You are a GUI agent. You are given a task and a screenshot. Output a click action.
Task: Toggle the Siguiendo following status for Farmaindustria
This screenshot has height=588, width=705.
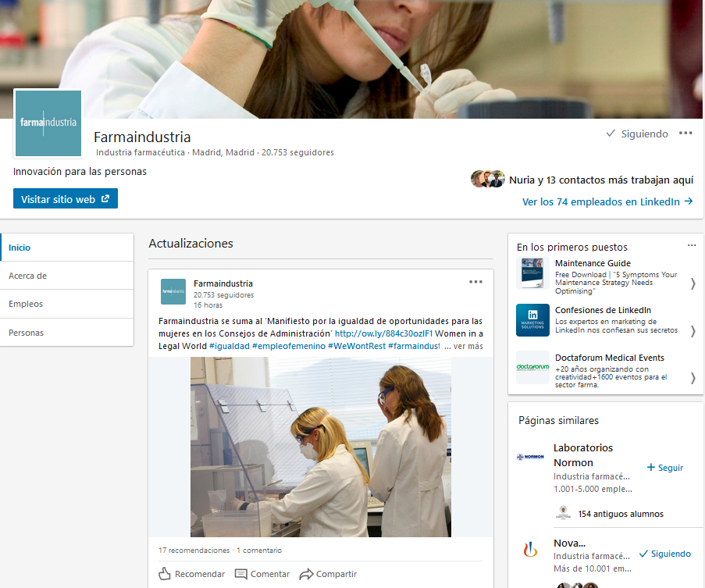(637, 134)
